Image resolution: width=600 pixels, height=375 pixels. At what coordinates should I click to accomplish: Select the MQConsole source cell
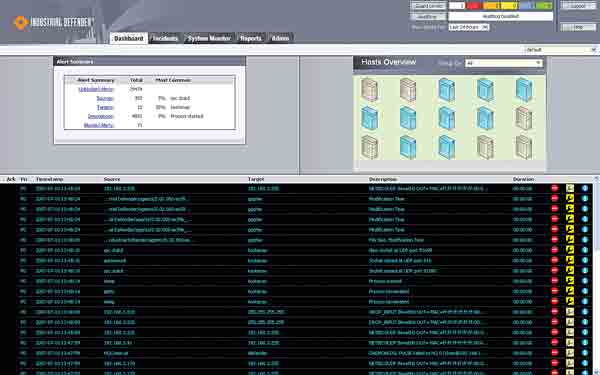click(x=116, y=353)
